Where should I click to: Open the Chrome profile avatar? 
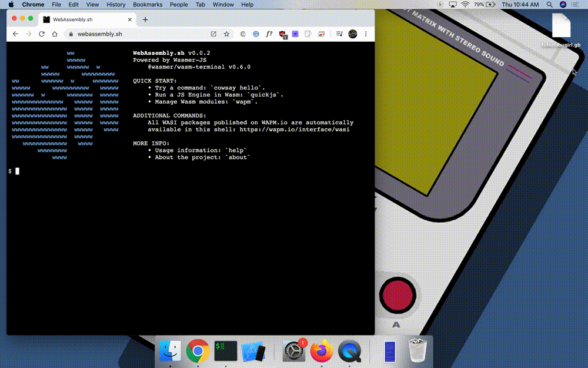(x=352, y=34)
